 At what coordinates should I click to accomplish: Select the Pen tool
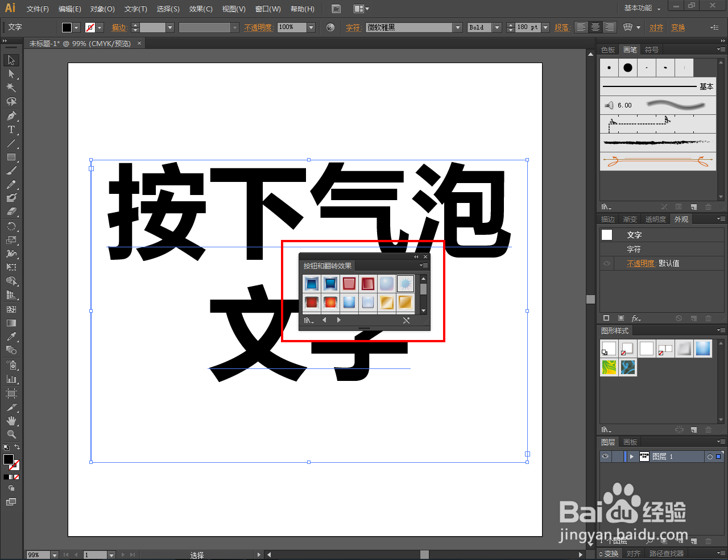coord(11,116)
